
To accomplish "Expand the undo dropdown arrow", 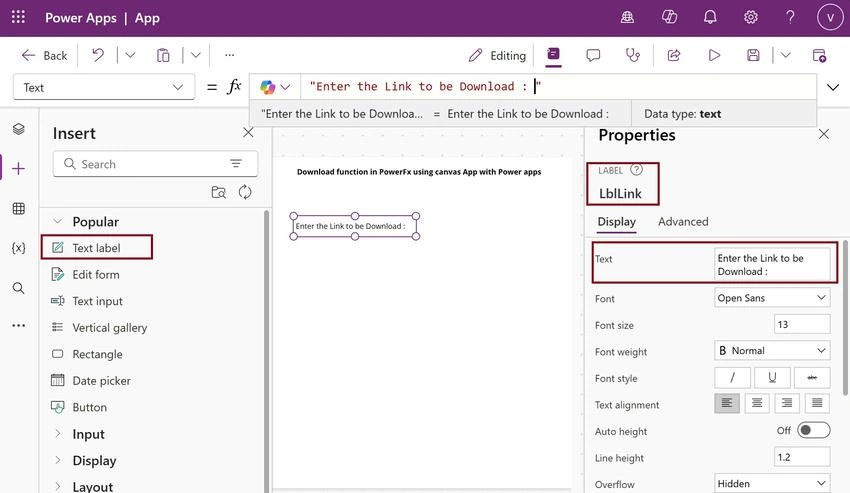I will (130, 55).
